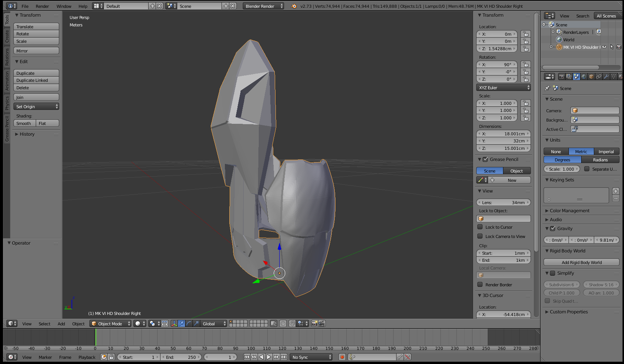Enable the Lock Camera to View checkbox
624x364 pixels.
480,236
